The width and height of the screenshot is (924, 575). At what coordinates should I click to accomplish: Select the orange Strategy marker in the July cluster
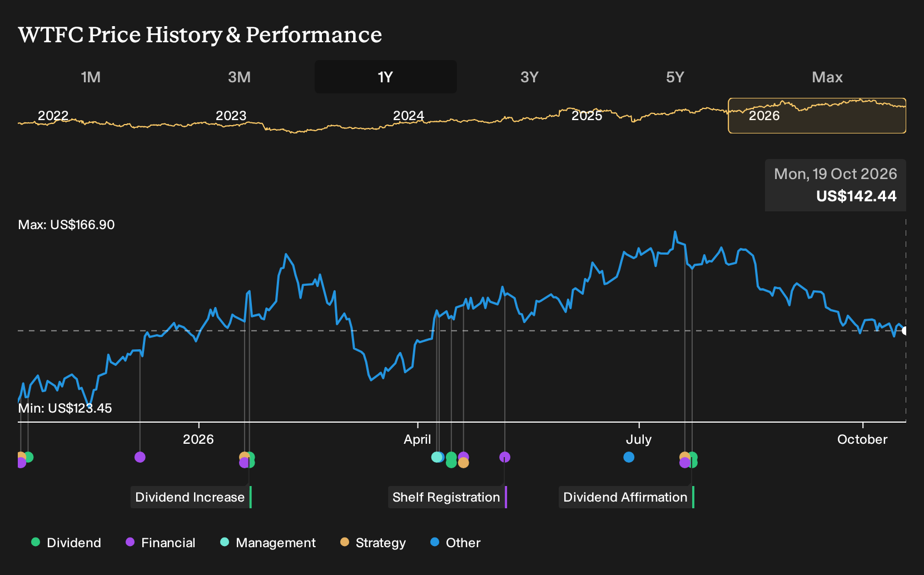click(x=684, y=457)
